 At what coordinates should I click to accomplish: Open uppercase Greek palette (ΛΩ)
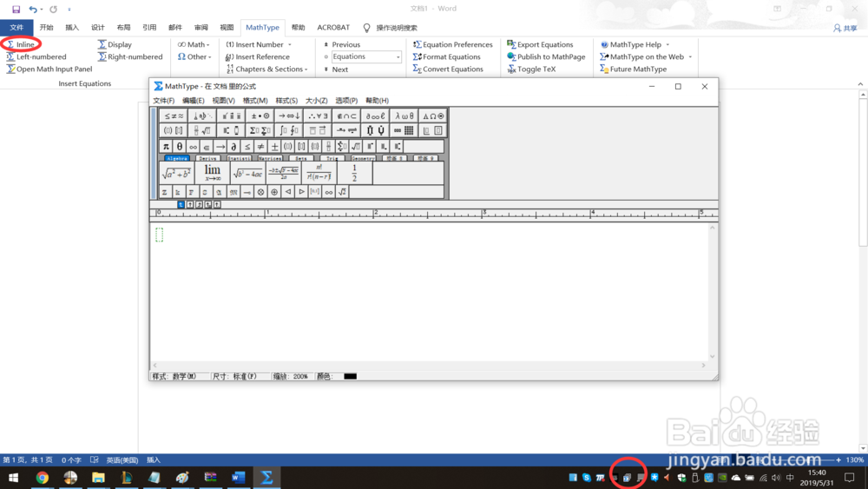pos(432,116)
